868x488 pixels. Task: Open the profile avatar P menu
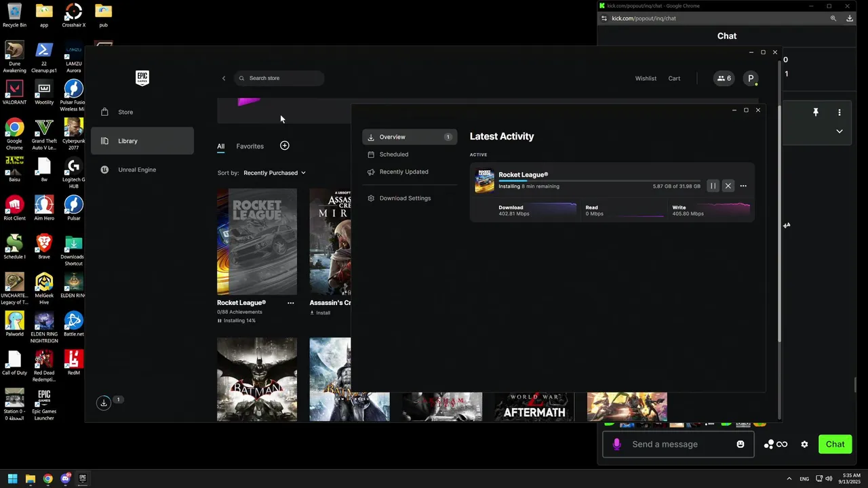point(751,78)
